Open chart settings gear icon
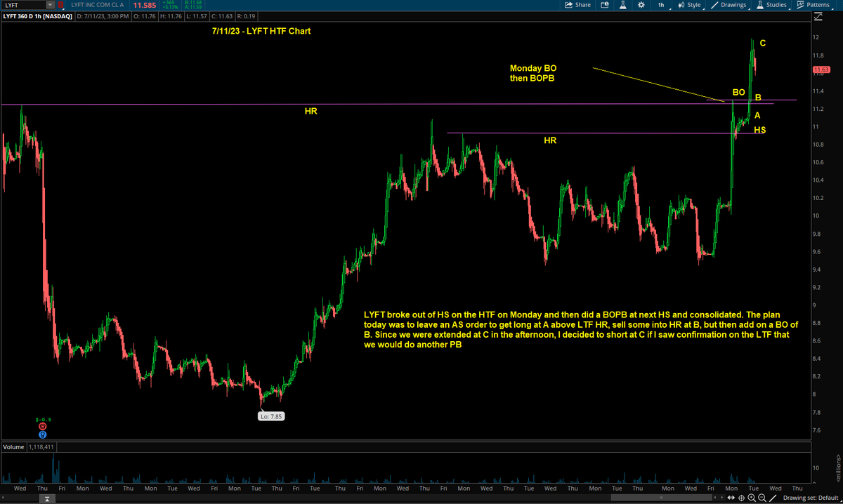 click(641, 5)
